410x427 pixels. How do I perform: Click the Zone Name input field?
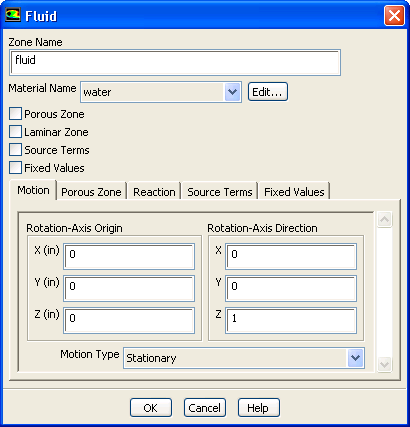(x=175, y=62)
